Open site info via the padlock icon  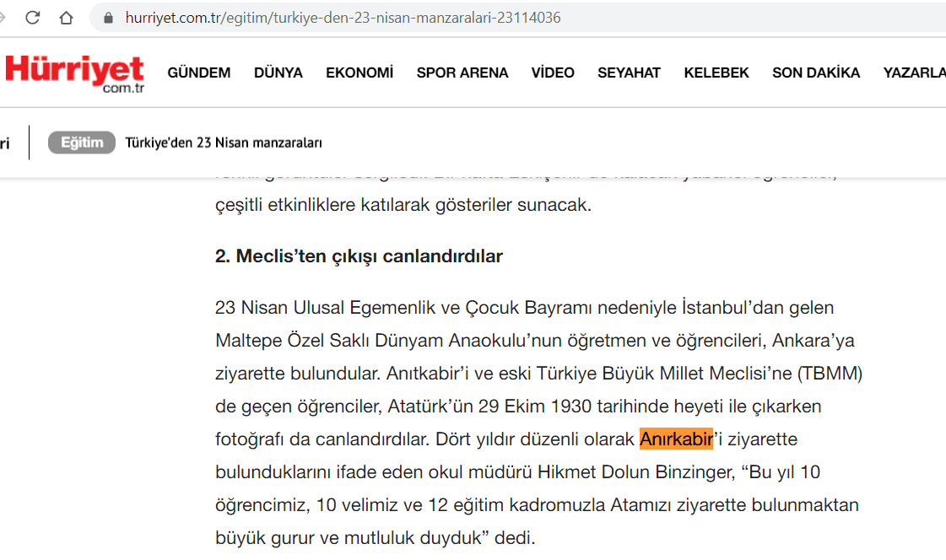108,18
